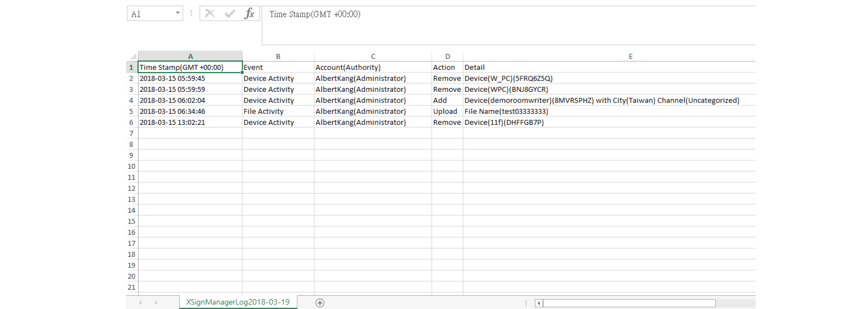
Task: Select the XSignManagerLog2018-03-19 sheet tab
Action: [x=238, y=302]
